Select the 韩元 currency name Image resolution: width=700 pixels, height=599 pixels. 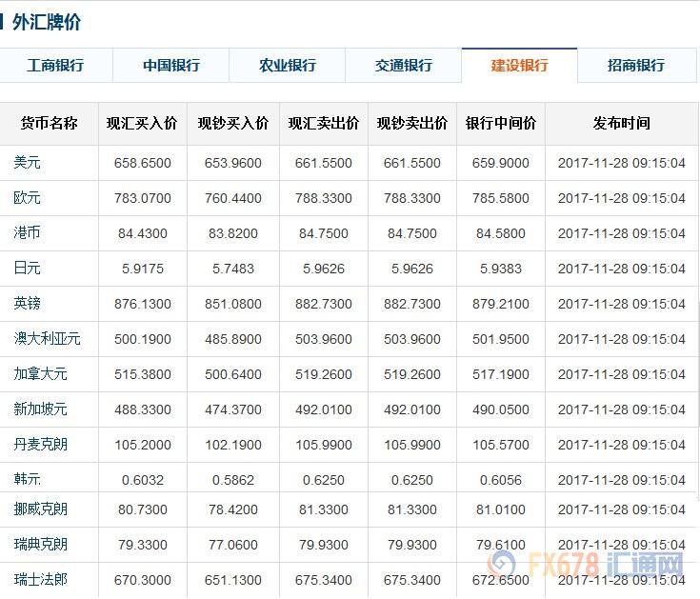pyautogui.click(x=27, y=479)
